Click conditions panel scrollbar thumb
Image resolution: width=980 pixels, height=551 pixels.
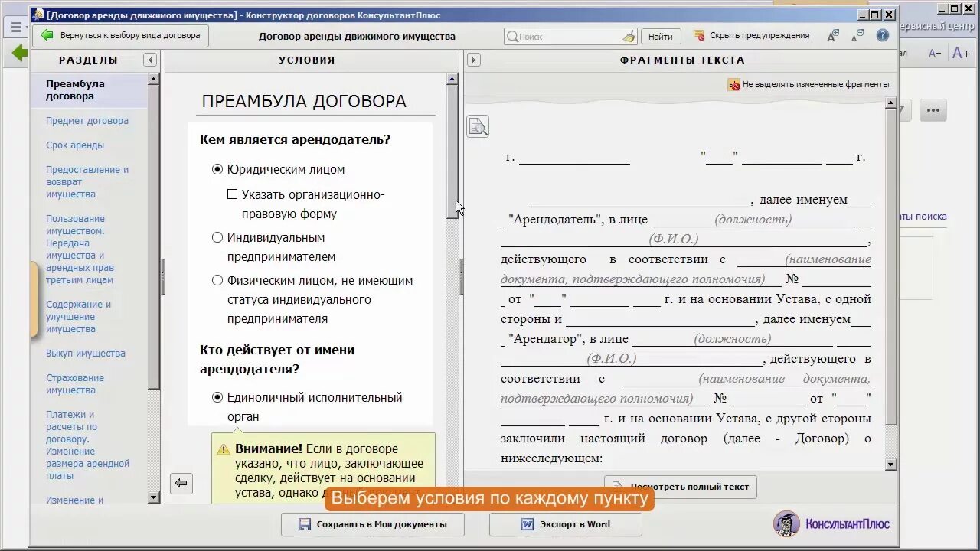click(x=452, y=151)
